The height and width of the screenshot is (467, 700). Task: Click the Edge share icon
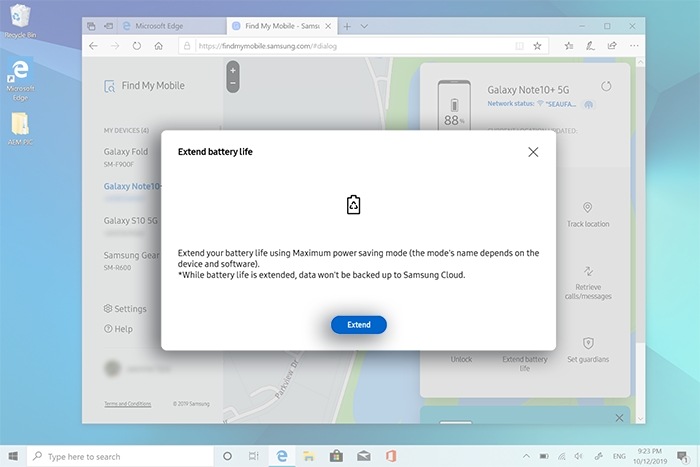(612, 46)
